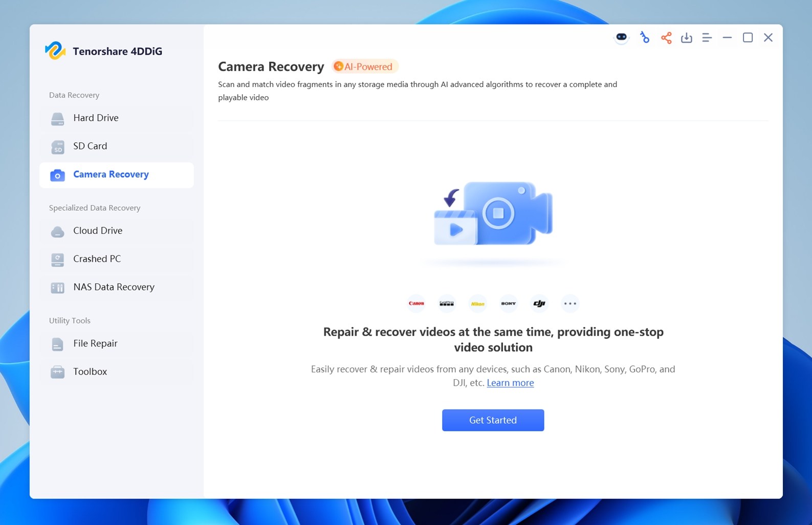The image size is (812, 525).
Task: Click the DJI brand icon
Action: (539, 303)
